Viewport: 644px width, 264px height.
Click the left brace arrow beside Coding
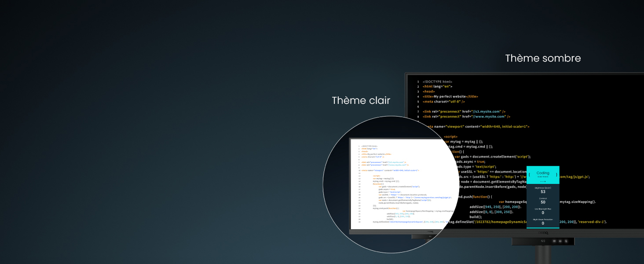(x=529, y=175)
